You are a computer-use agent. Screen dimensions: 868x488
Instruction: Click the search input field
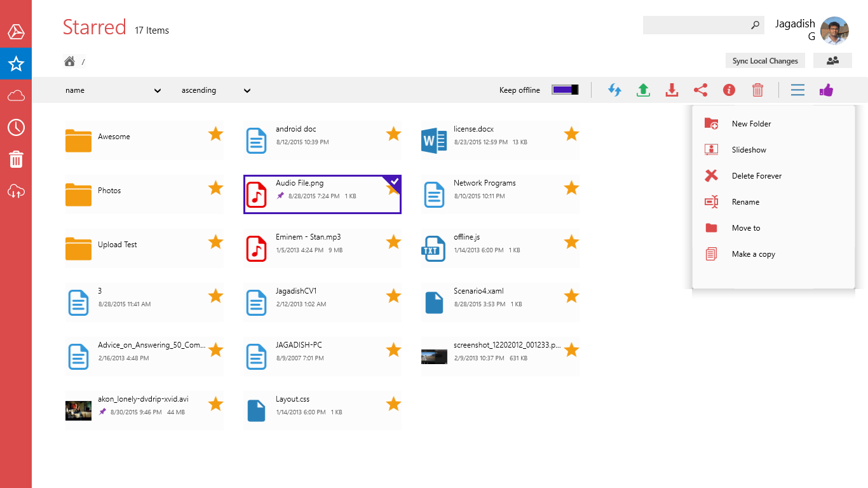click(x=696, y=25)
